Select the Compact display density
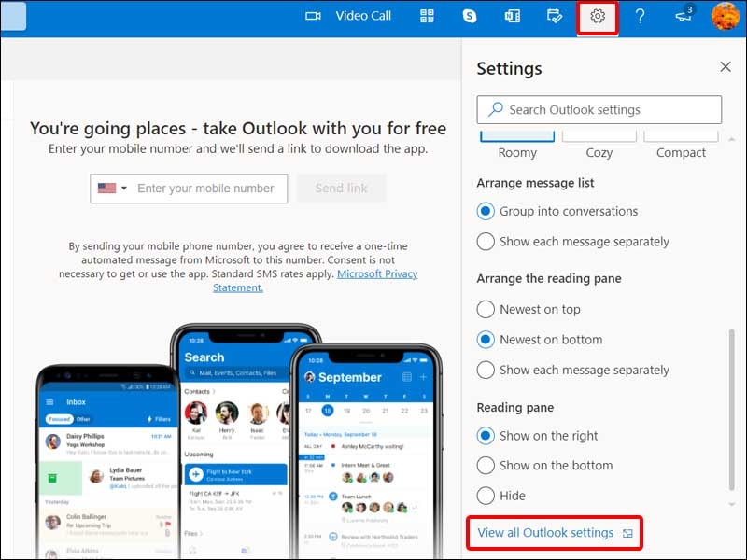 (681, 145)
